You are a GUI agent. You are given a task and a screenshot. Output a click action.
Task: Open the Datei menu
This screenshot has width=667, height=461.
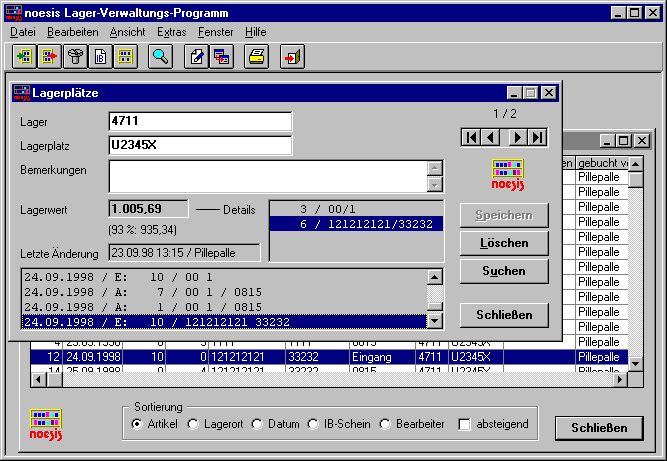tap(23, 32)
